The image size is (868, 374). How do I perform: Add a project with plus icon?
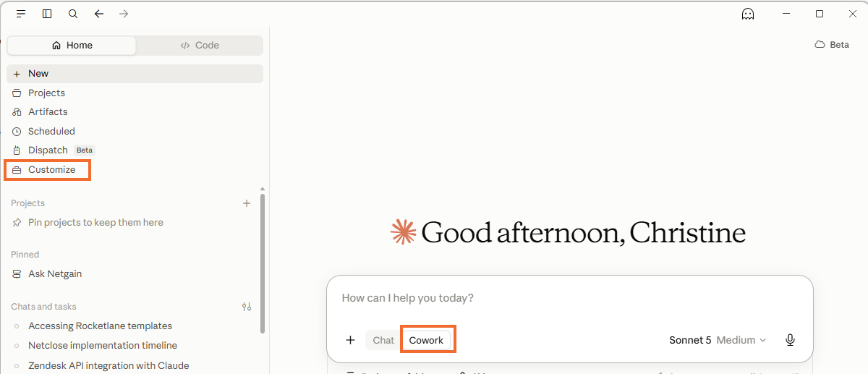(x=247, y=203)
